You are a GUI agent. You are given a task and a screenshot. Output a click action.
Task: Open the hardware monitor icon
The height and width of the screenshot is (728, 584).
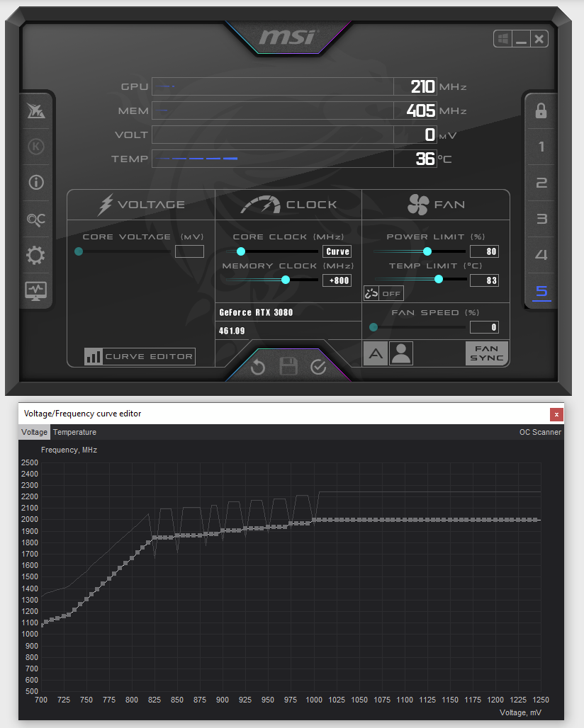tap(35, 292)
